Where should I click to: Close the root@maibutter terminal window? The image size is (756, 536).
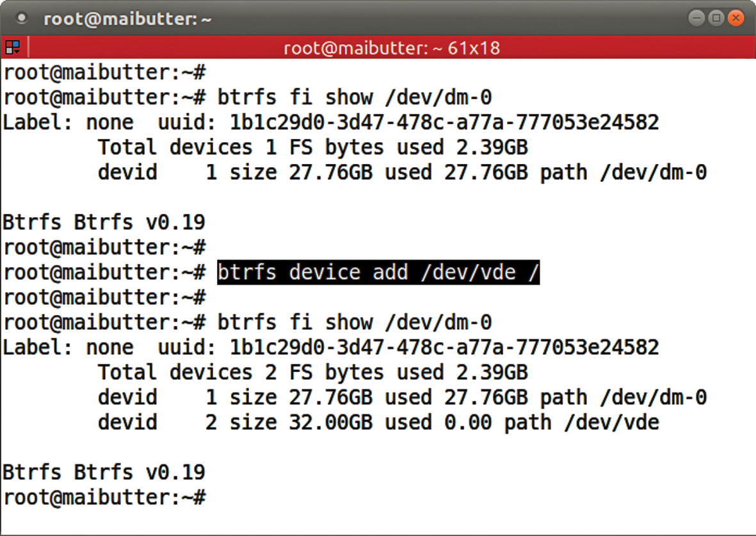point(736,19)
